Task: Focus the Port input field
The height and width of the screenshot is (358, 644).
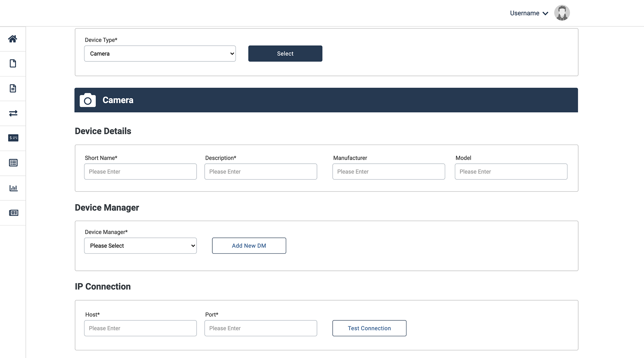Action: 261,328
